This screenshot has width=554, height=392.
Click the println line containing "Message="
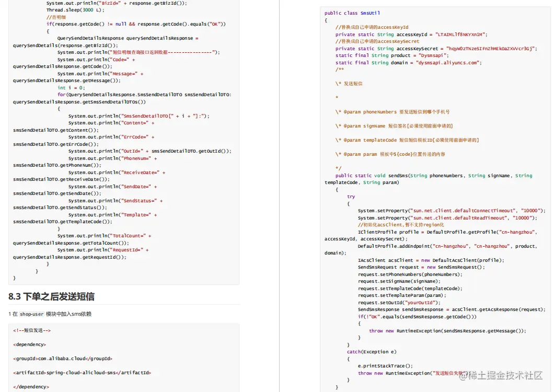(100, 74)
